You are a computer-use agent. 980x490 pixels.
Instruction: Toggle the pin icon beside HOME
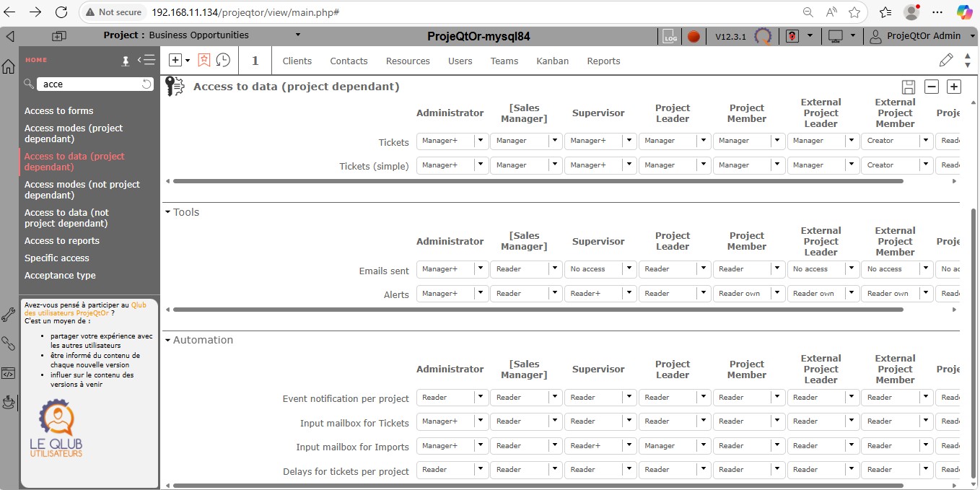pyautogui.click(x=126, y=61)
